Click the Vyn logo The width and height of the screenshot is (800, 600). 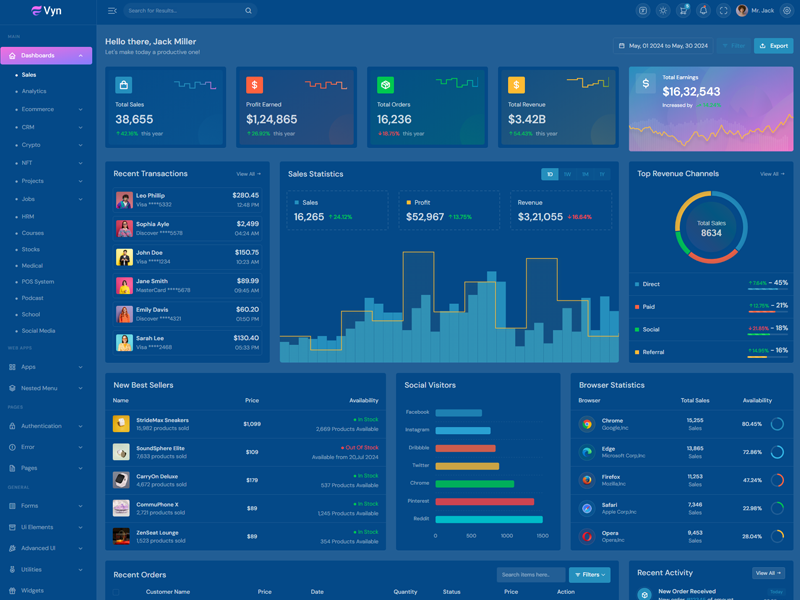coord(47,11)
